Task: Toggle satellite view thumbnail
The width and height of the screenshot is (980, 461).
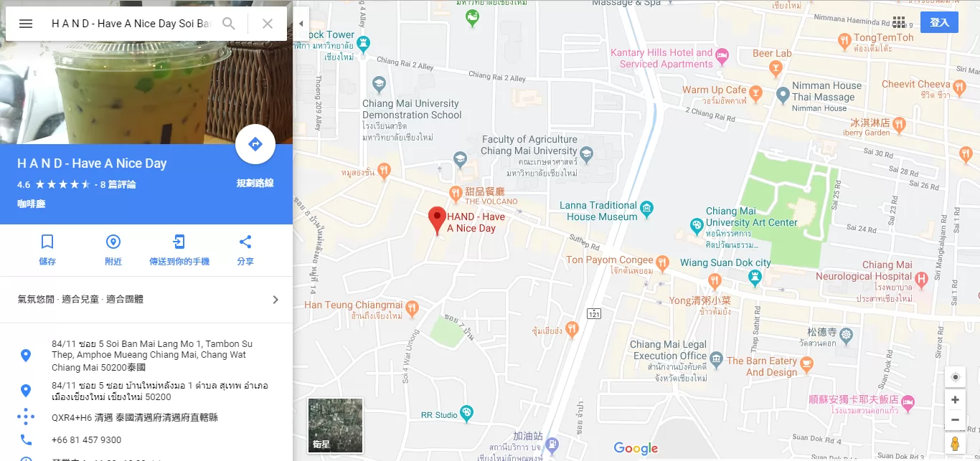Action: point(335,426)
